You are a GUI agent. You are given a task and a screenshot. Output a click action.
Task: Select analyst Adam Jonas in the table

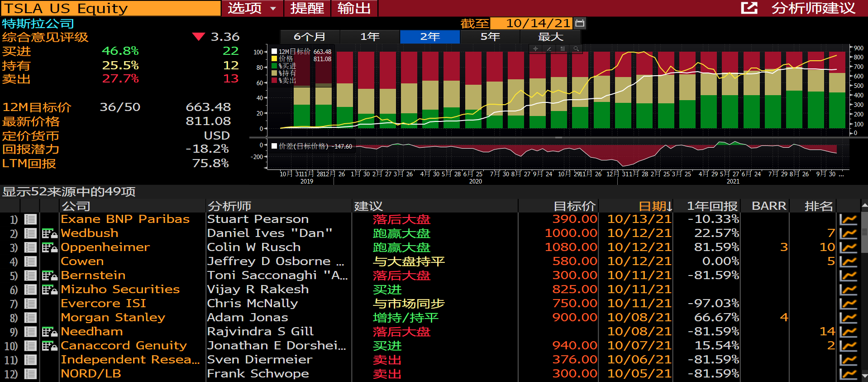coord(248,318)
